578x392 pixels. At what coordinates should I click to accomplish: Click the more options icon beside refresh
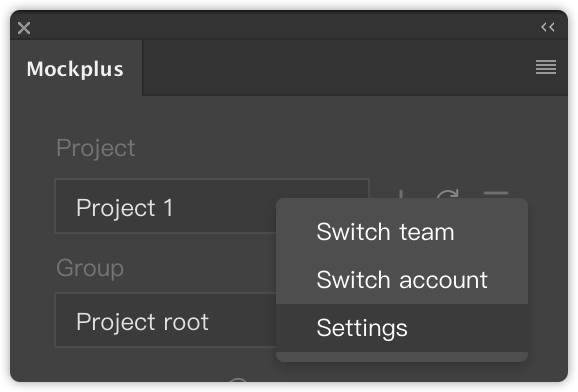tap(495, 194)
